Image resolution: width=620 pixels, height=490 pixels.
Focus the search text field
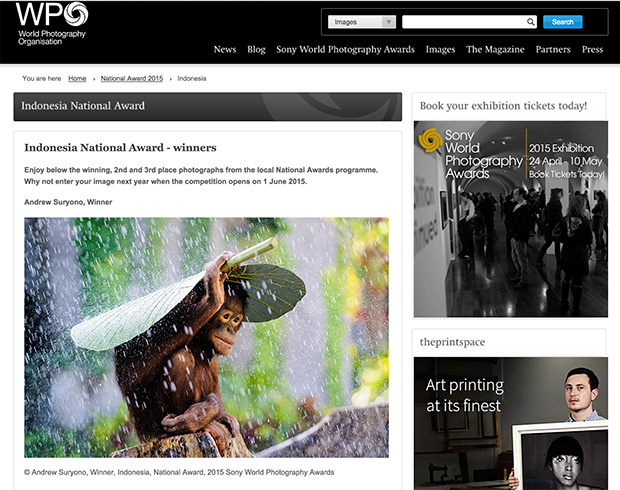pos(469,22)
